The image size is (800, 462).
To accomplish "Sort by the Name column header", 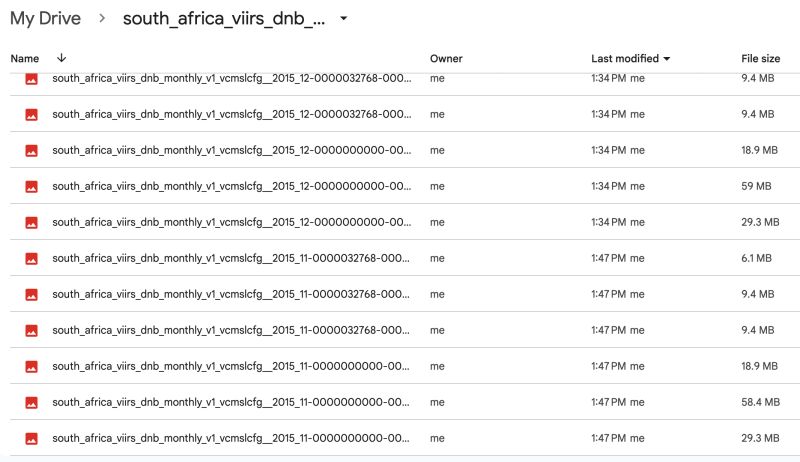I will pos(24,59).
